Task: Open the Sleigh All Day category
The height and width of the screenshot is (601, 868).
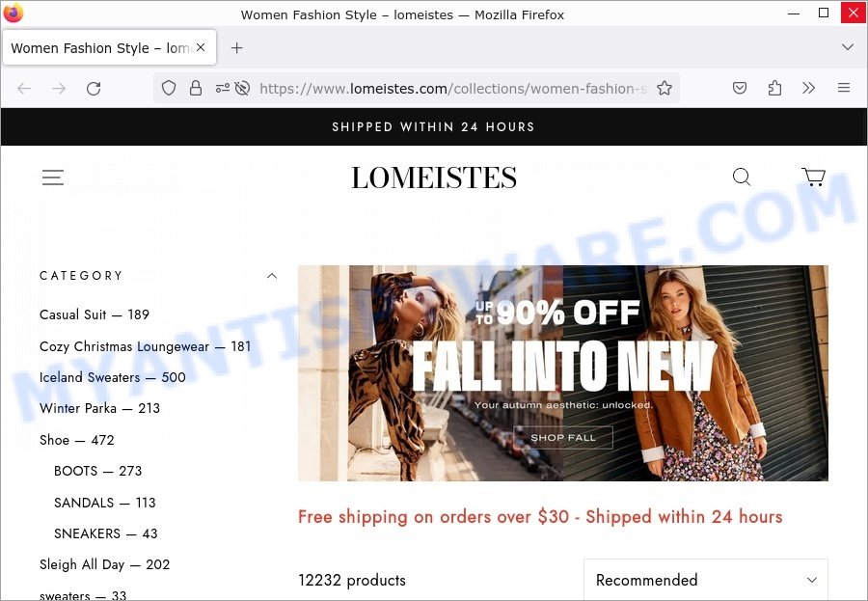Action: tap(104, 564)
